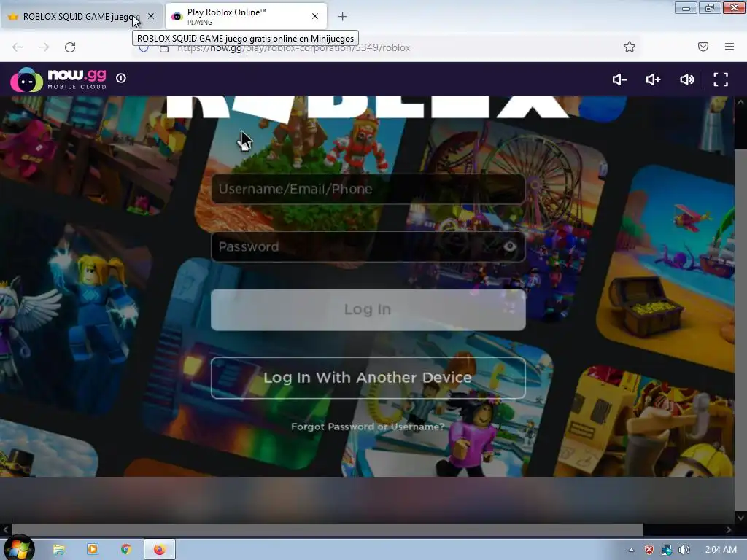Go back to the previous page
Screen dimensions: 747x560
pyautogui.click(x=18, y=47)
